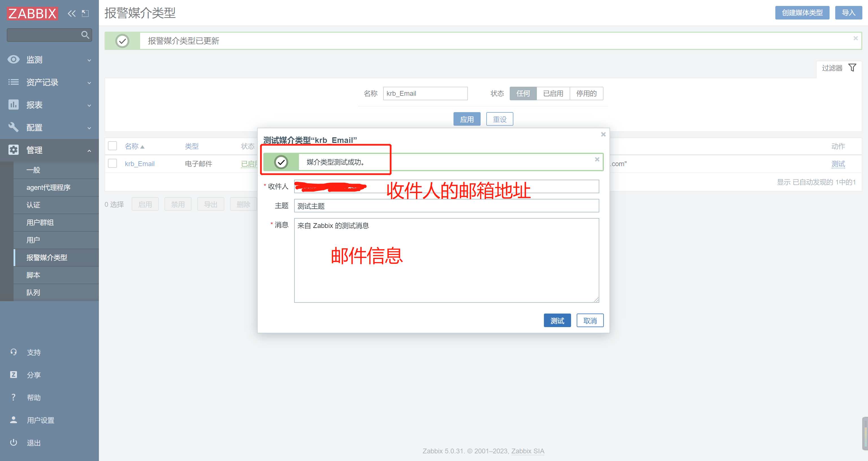
Task: Click the Zabbix SIA footer link
Action: 528,451
